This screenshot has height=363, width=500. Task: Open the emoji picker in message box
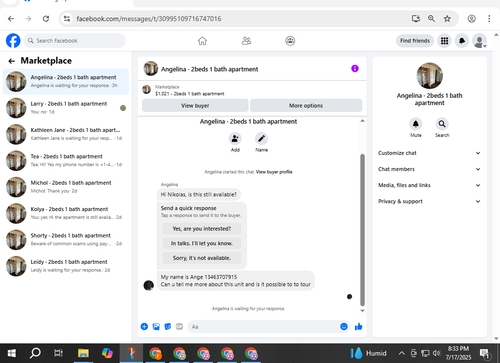coord(344,327)
